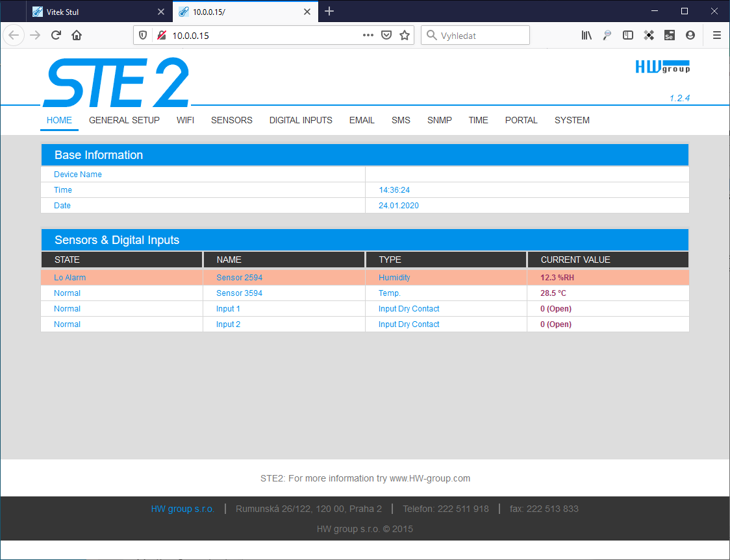Open the browser home page icon

tap(77, 35)
